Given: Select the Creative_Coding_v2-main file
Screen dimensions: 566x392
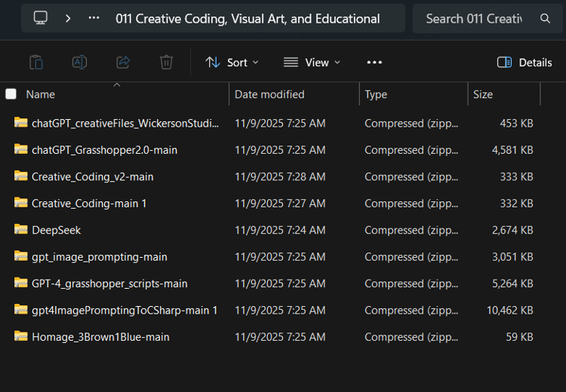Looking at the screenshot, I should [x=92, y=176].
